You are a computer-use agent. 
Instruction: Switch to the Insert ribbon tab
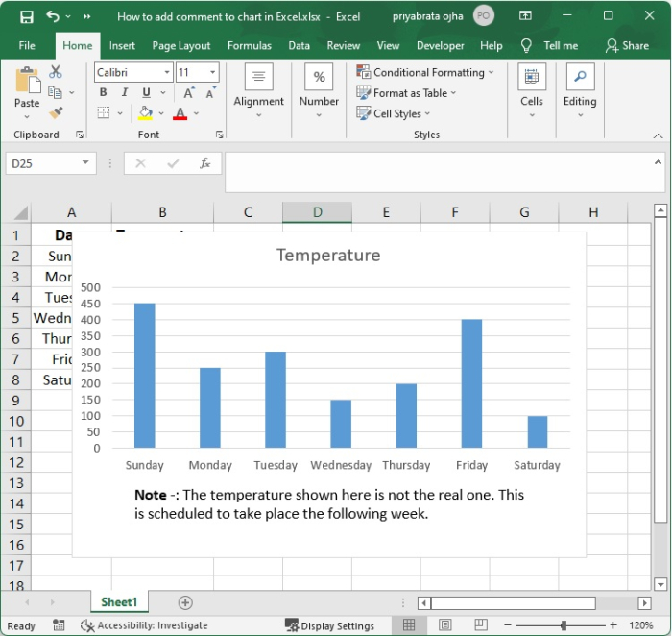122,45
